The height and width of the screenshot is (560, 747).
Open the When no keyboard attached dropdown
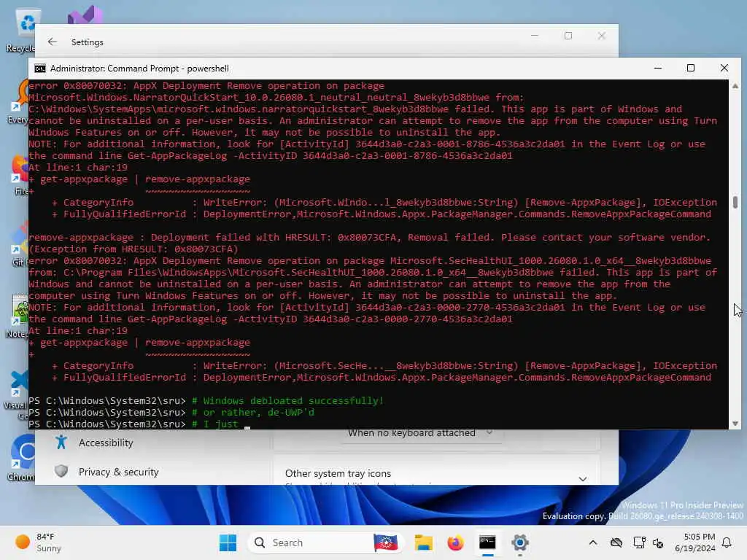422,433
